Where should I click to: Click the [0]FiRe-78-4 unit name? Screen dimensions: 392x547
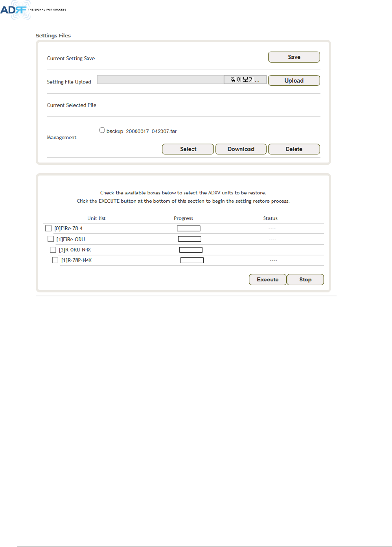pyautogui.click(x=68, y=228)
